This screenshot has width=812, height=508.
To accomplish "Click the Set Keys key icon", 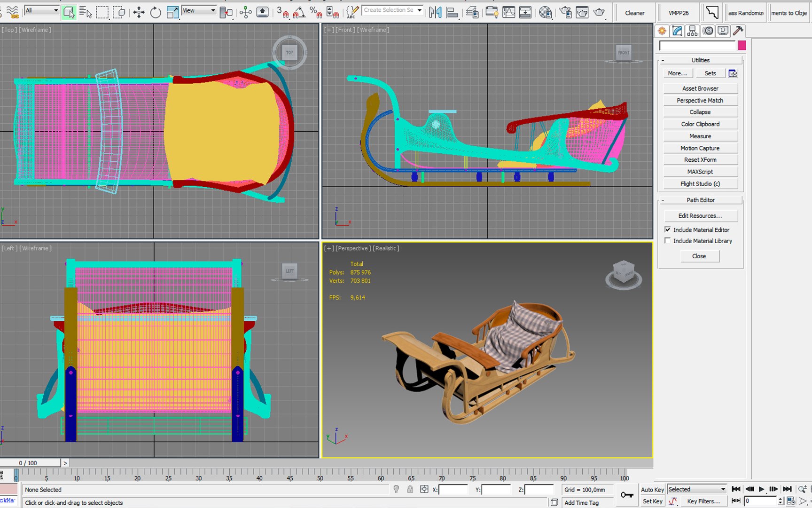I will 627,495.
